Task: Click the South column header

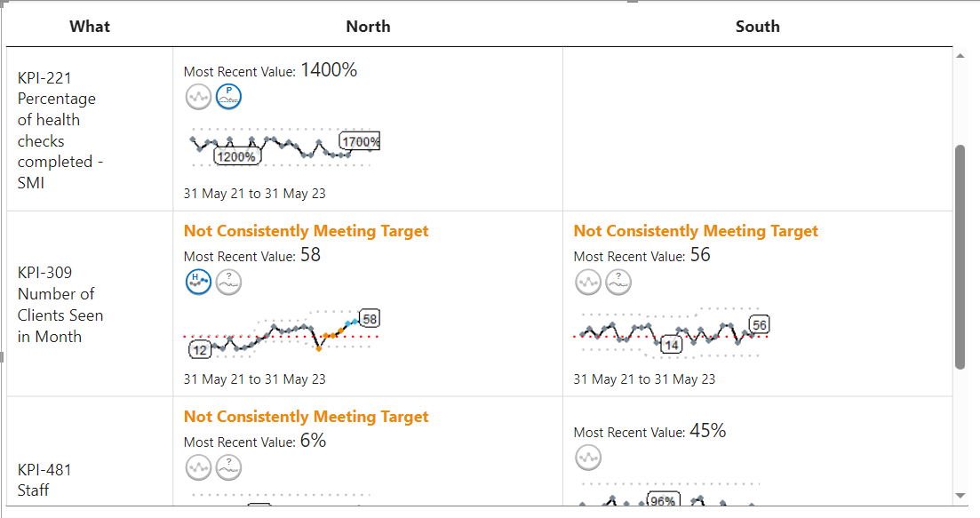Action: pos(757,27)
